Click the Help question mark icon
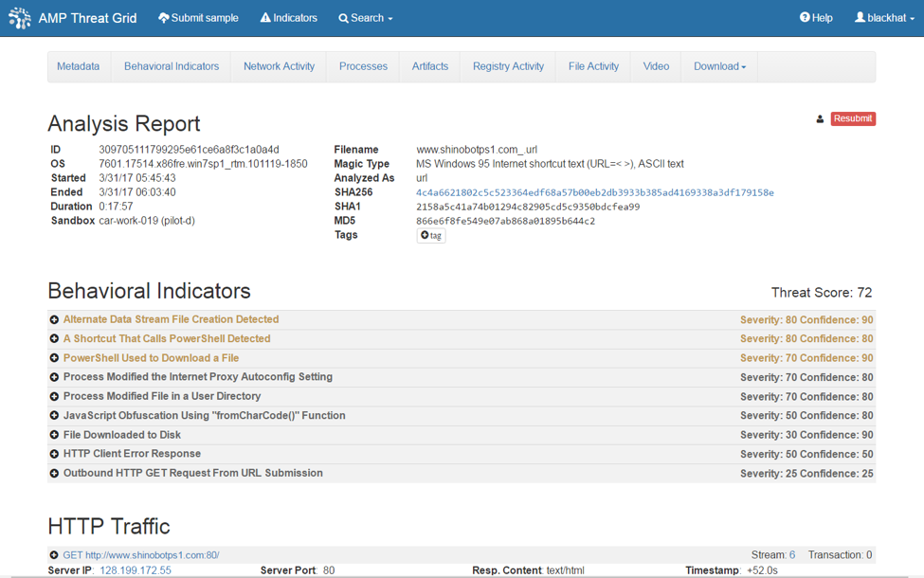The width and height of the screenshot is (924, 578). pos(805,18)
